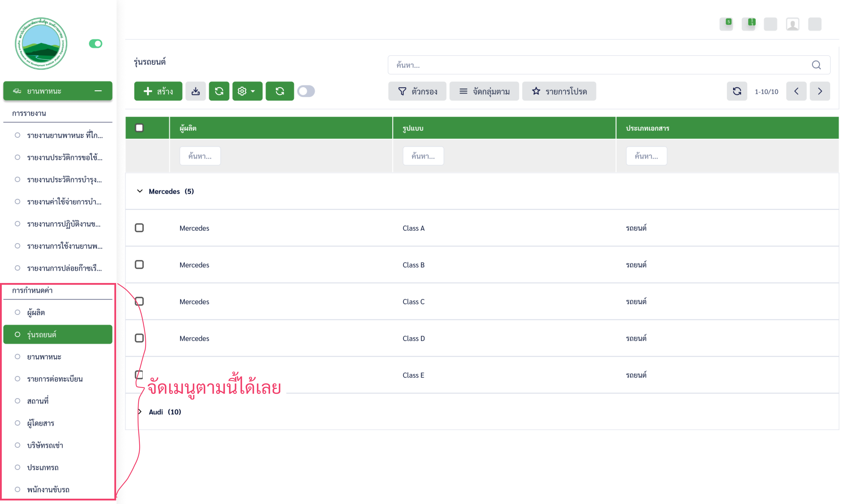
Task: Click the สร้าง create button
Action: pos(158,91)
